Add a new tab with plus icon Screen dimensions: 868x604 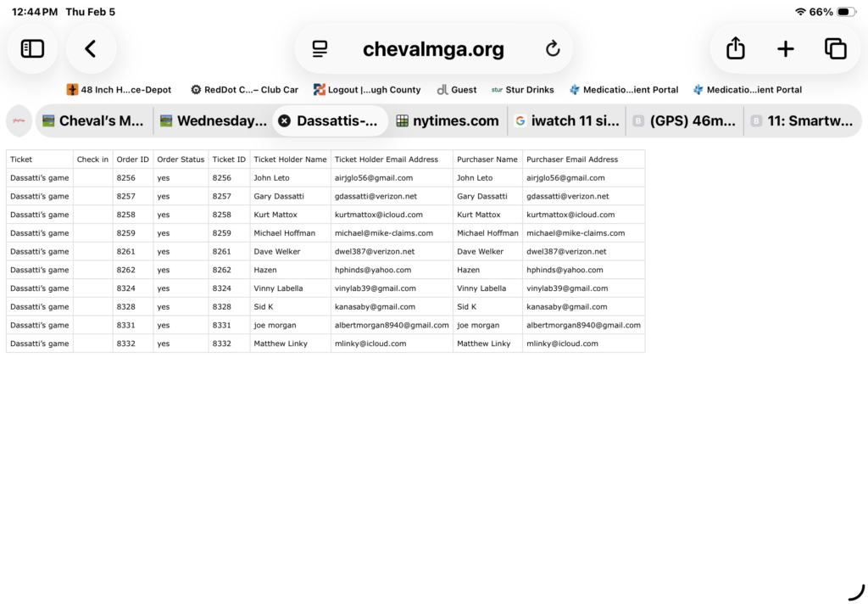786,49
